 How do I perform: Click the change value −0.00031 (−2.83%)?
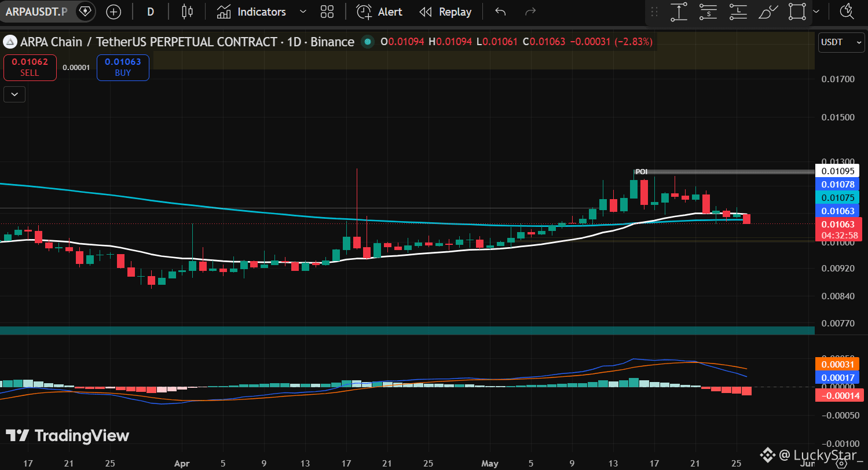pyautogui.click(x=611, y=42)
